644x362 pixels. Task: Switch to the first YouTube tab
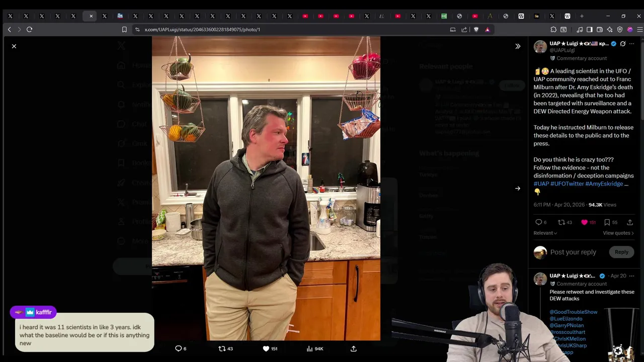(305, 16)
